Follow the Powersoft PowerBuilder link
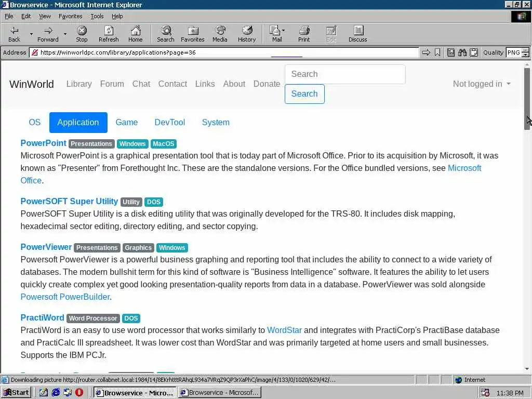 click(65, 297)
